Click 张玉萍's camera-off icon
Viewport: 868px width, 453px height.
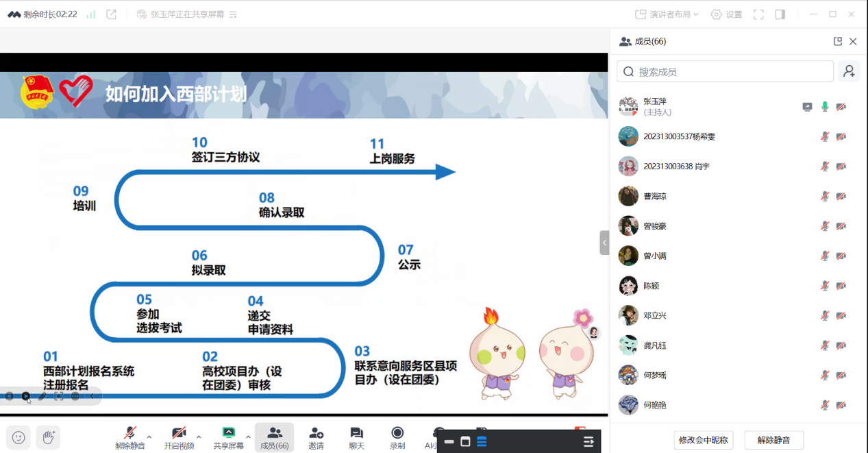click(841, 106)
